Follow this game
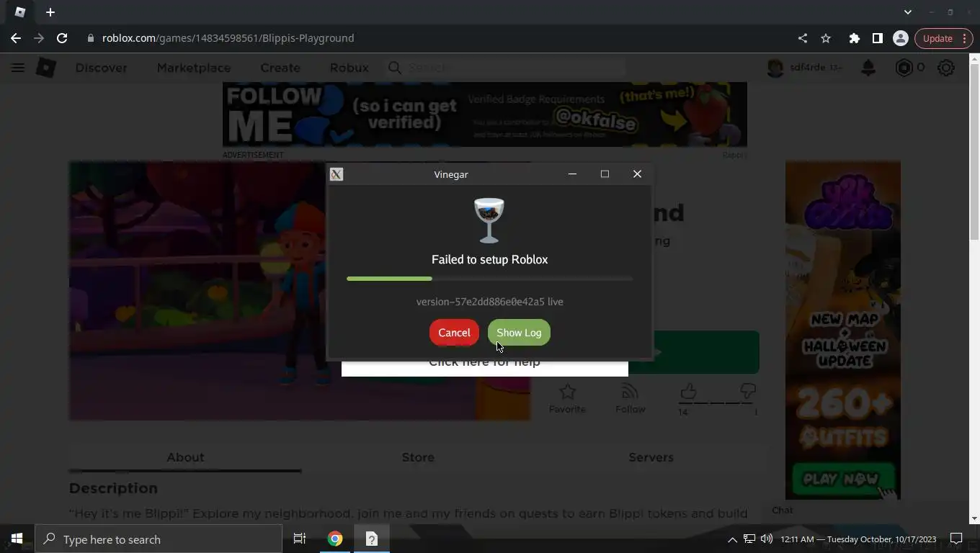Image resolution: width=980 pixels, height=553 pixels. [x=630, y=398]
